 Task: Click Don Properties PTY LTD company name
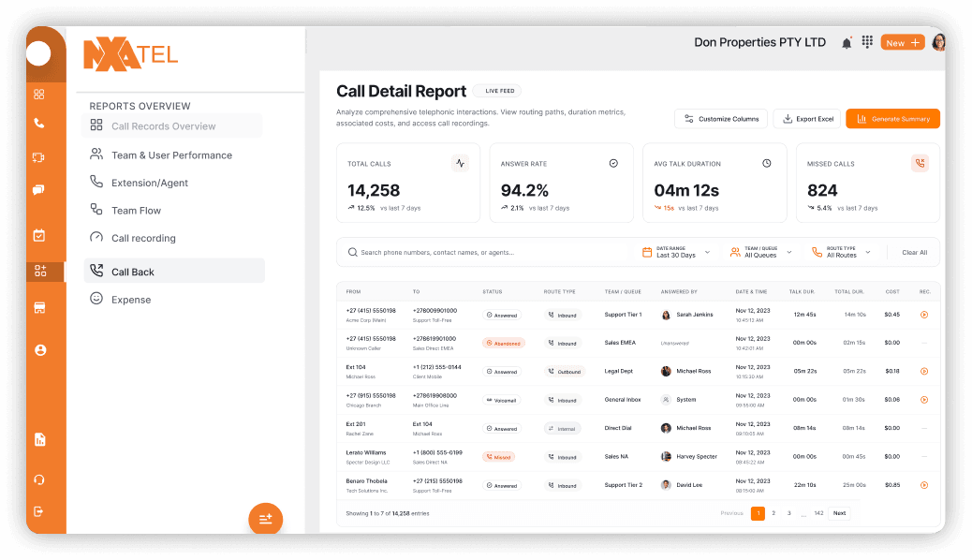coord(760,42)
